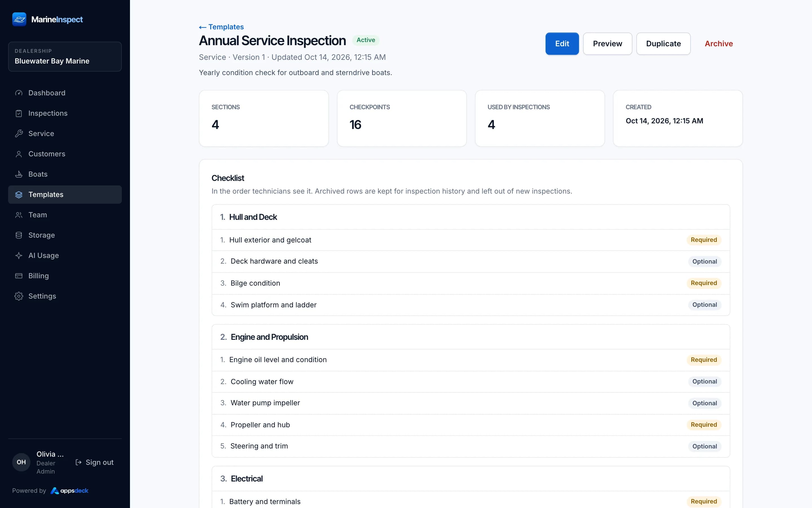This screenshot has height=508, width=812.
Task: Click the Hull and Deck section header
Action: point(471,217)
